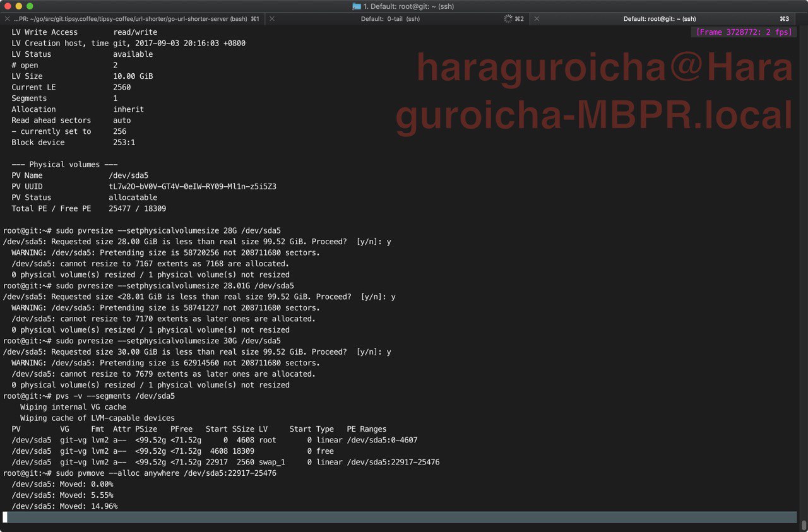Click the "/dev/sda5" PV Name value
Viewport: 808px width, 532px height.
(x=129, y=175)
